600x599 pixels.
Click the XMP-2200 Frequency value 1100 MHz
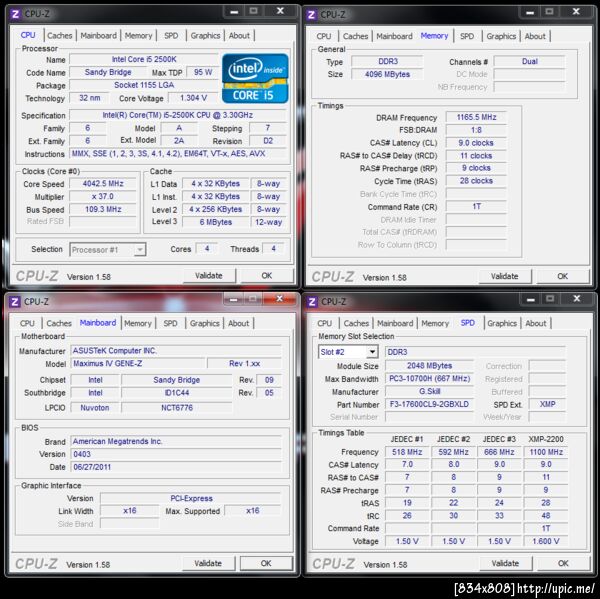click(x=546, y=452)
